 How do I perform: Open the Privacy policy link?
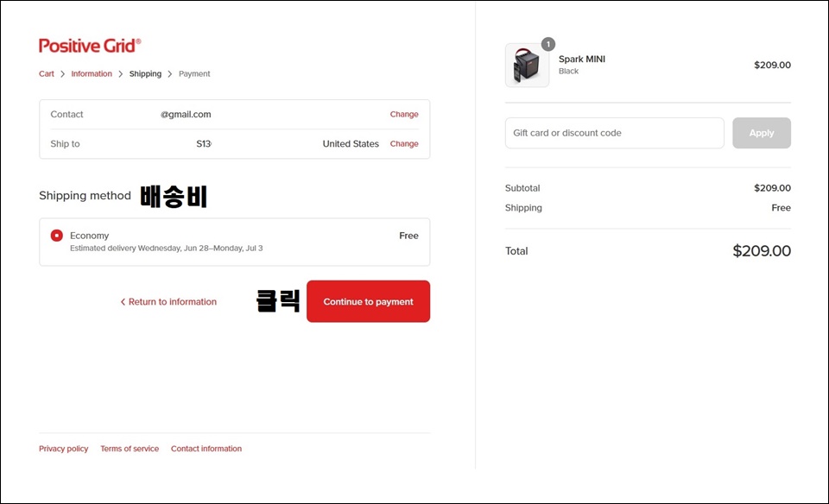[63, 449]
